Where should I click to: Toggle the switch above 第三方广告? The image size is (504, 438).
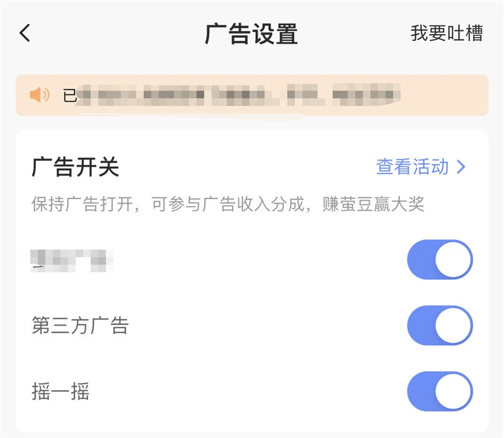(440, 260)
